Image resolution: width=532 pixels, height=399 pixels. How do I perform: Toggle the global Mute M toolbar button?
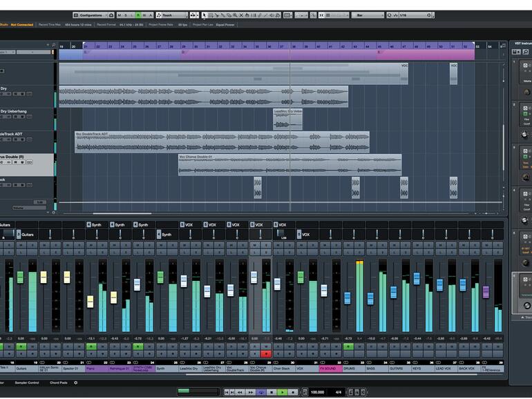(119, 15)
